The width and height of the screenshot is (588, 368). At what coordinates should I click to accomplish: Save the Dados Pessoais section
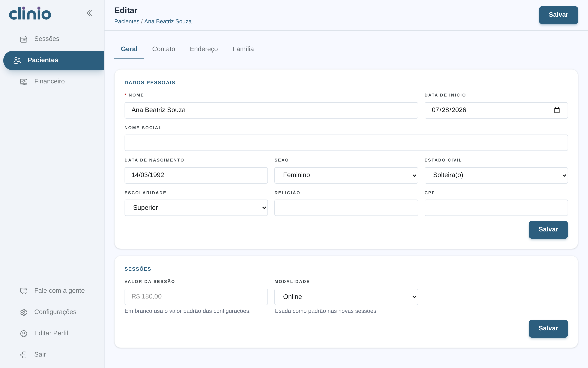pyautogui.click(x=548, y=230)
